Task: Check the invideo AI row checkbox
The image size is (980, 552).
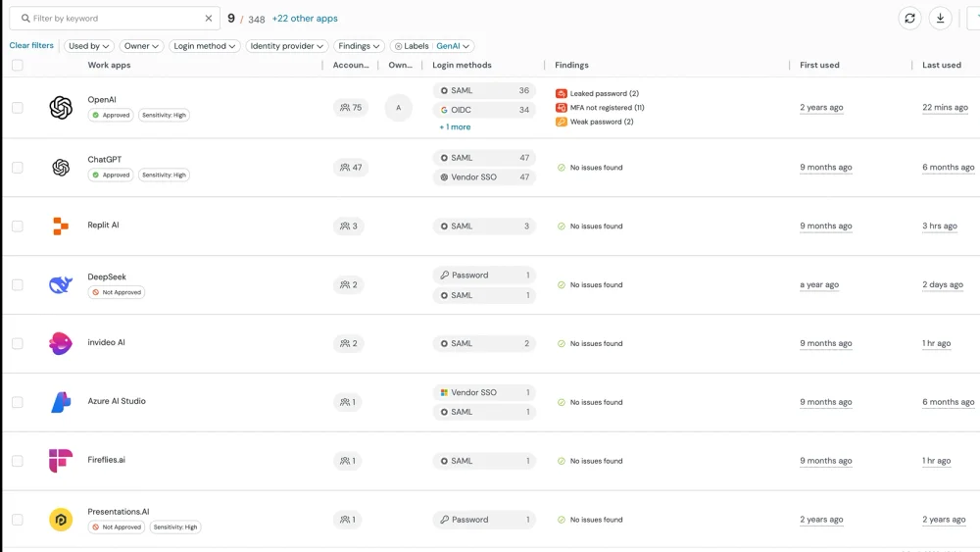Action: point(18,343)
